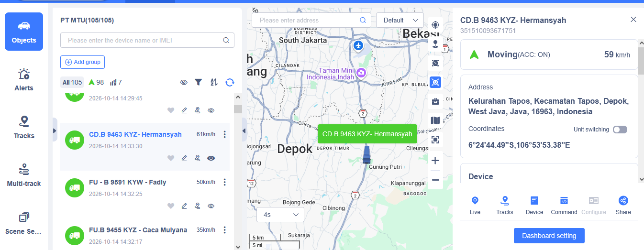Toggle visibility of the 14:29:45 device
644x250 pixels.
pyautogui.click(x=211, y=110)
